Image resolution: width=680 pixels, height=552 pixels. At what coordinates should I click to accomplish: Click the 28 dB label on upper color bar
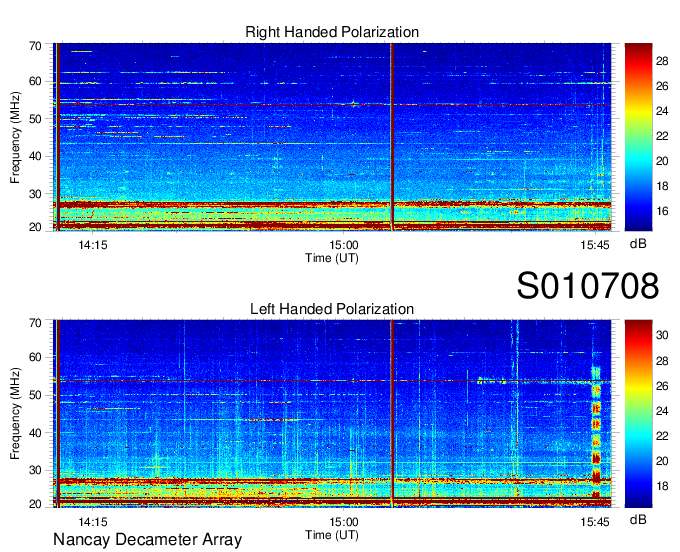point(662,61)
